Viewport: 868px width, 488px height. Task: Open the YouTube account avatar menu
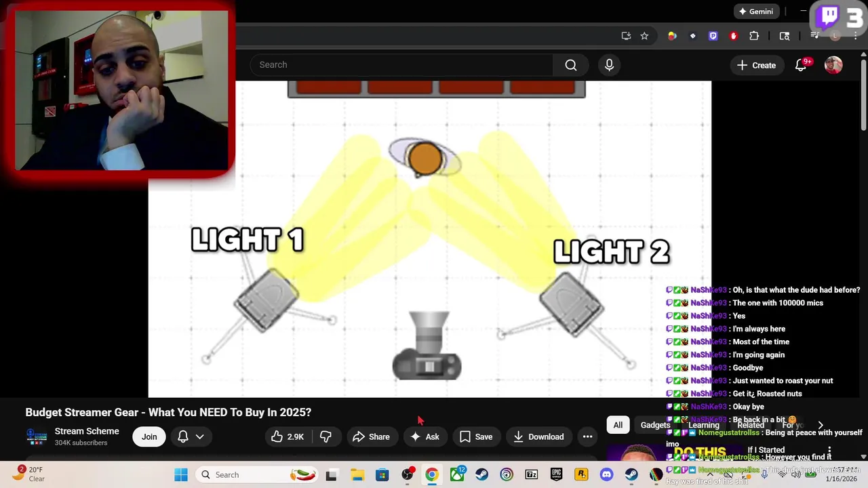833,65
